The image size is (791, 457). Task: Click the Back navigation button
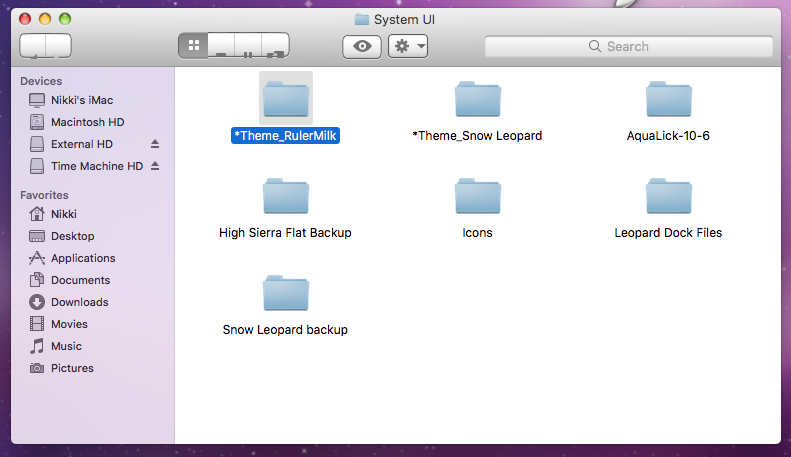[33, 46]
